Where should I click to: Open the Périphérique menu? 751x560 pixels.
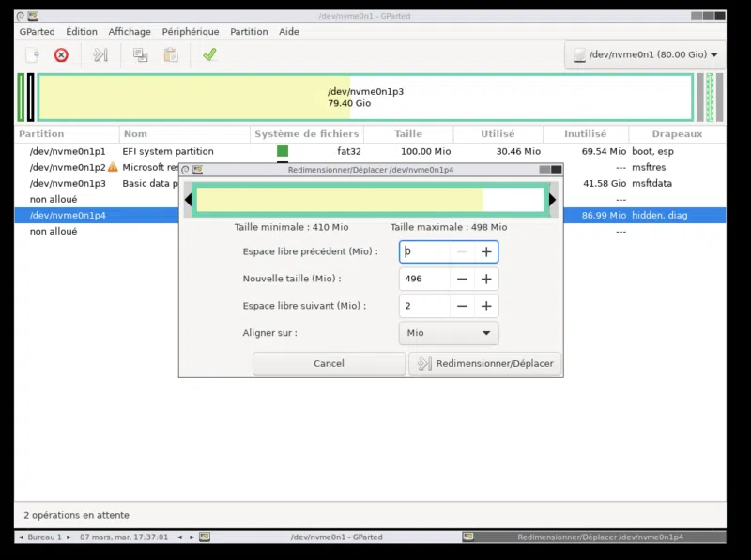191,32
